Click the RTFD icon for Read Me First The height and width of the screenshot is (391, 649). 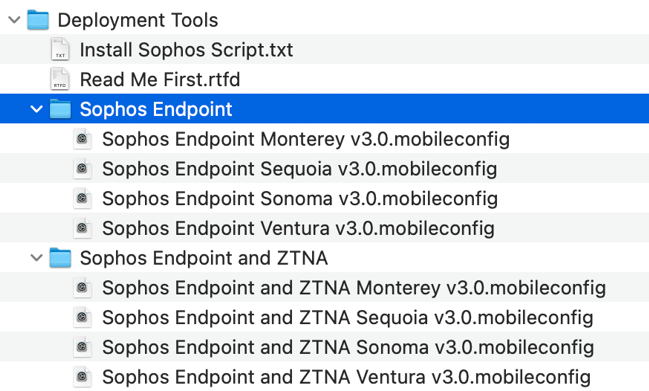tap(60, 79)
